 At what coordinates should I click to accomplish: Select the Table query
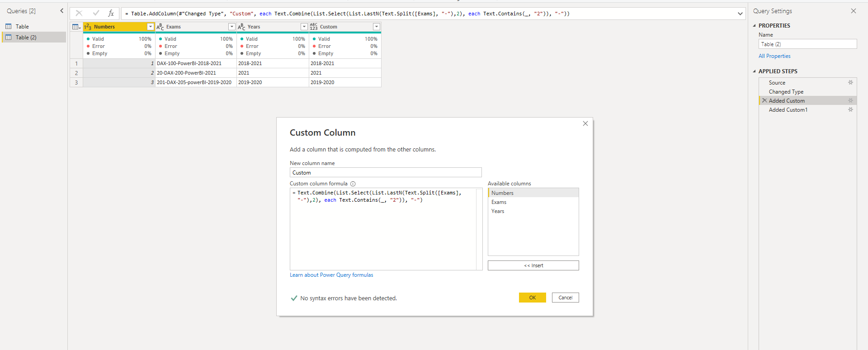point(34,27)
